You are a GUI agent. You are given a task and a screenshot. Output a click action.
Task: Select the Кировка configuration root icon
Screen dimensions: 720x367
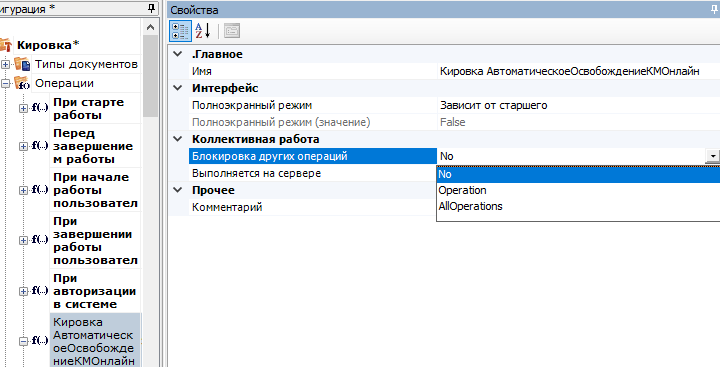click(x=6, y=45)
